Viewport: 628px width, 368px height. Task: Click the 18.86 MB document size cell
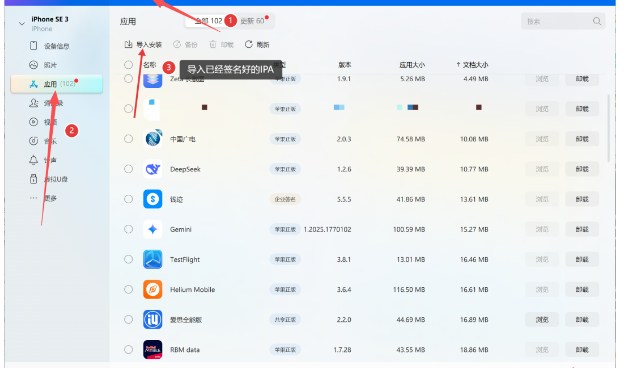pyautogui.click(x=474, y=350)
